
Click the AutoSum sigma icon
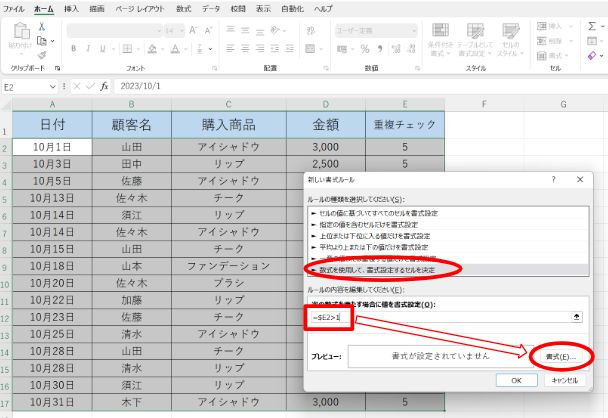(593, 27)
